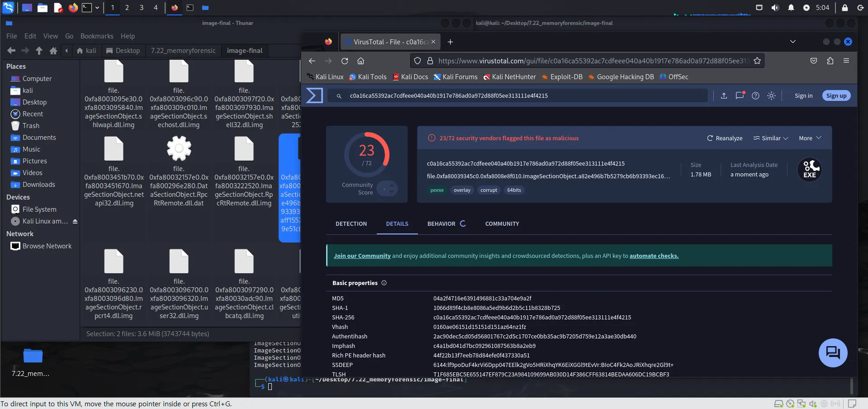Viewport: 868px width, 409px height.
Task: Reanalyze the file
Action: 725,138
